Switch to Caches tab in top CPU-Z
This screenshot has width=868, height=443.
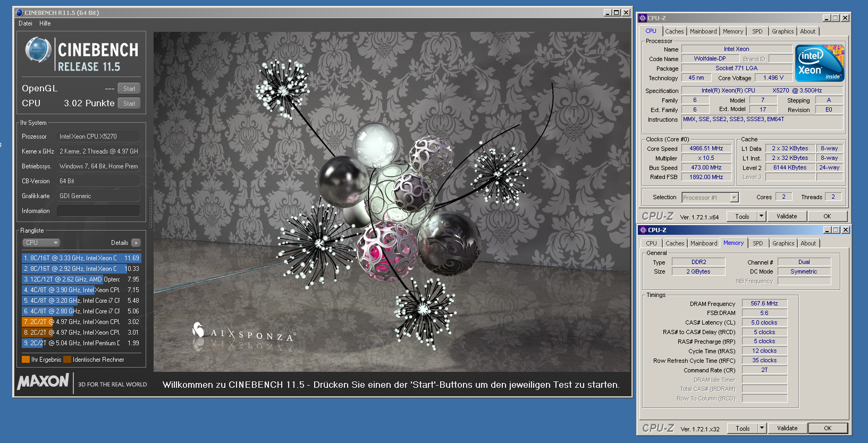(674, 31)
